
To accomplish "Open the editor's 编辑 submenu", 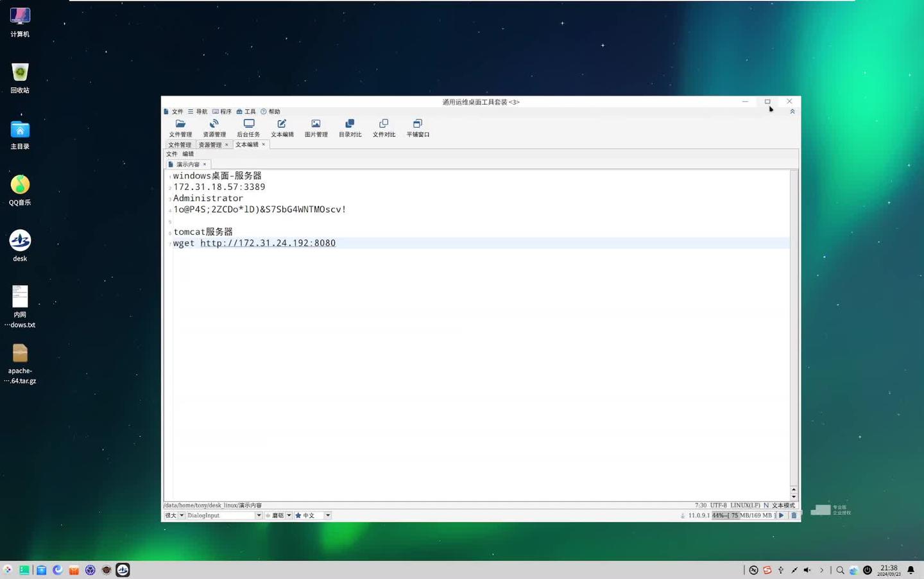I will click(188, 154).
